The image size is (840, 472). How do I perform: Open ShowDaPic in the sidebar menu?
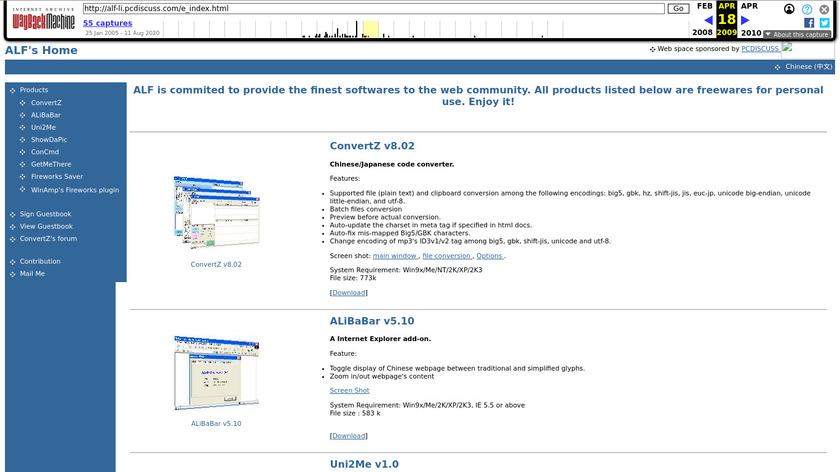49,140
